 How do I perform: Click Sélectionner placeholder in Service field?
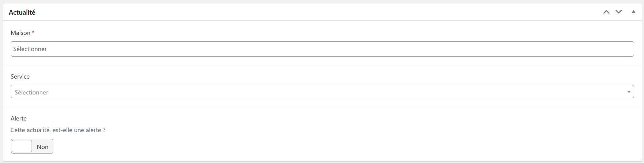pyautogui.click(x=31, y=92)
